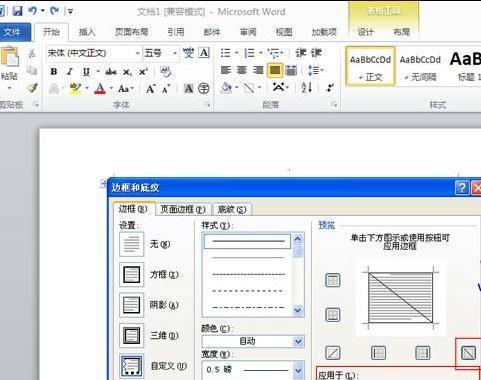Toggle inside horizontal border button in preview
Viewport: 481px width, 380px height.
click(332, 315)
